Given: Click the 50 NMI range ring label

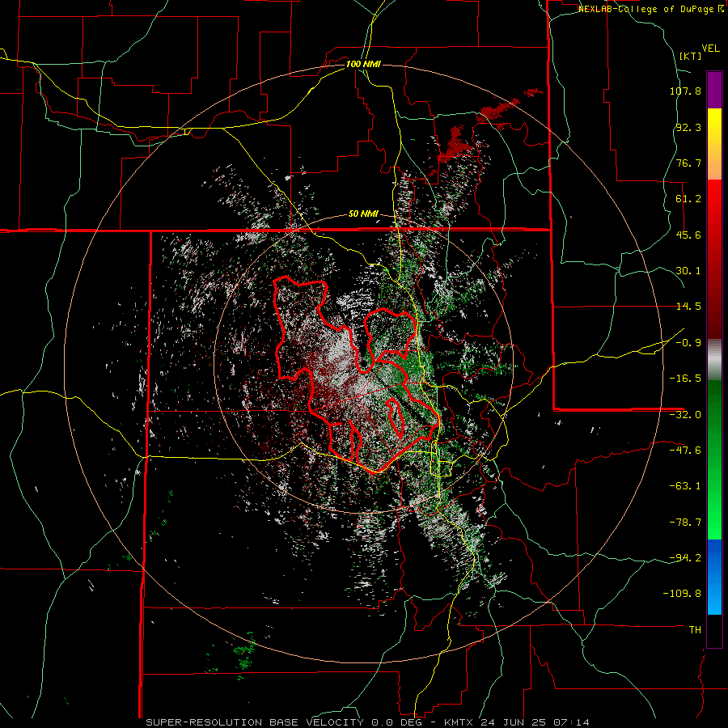Looking at the screenshot, I should 363,214.
